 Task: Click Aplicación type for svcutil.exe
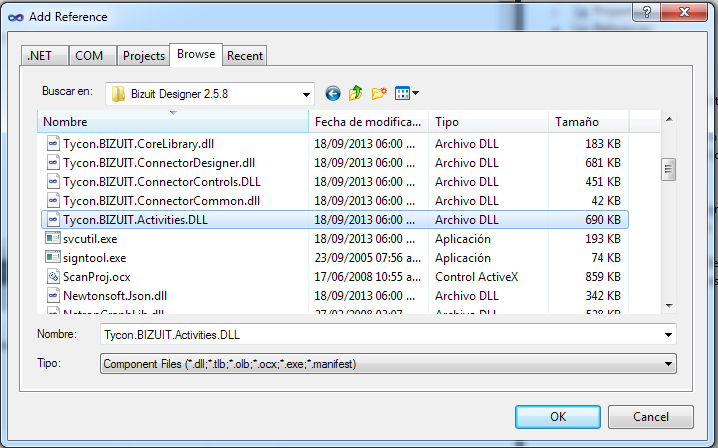click(462, 239)
